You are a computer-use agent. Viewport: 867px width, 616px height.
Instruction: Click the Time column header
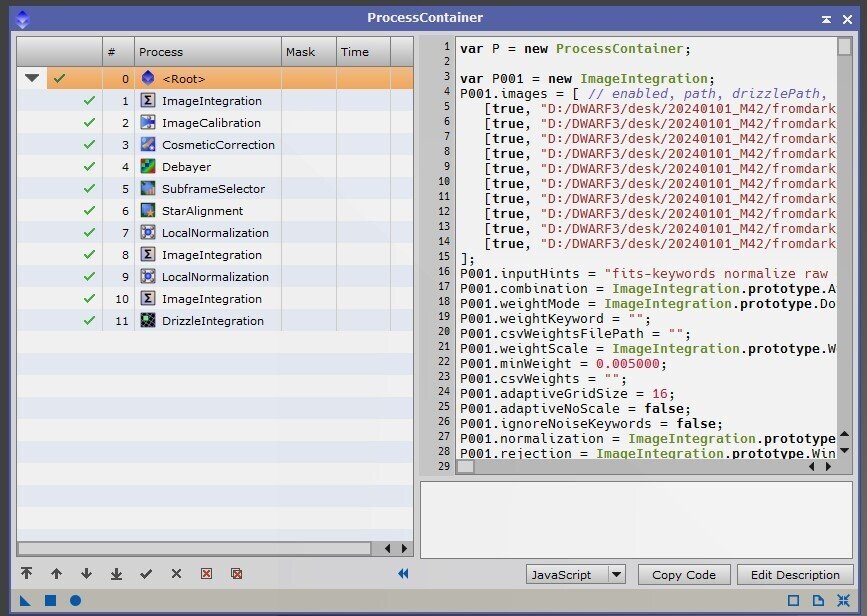[x=363, y=52]
